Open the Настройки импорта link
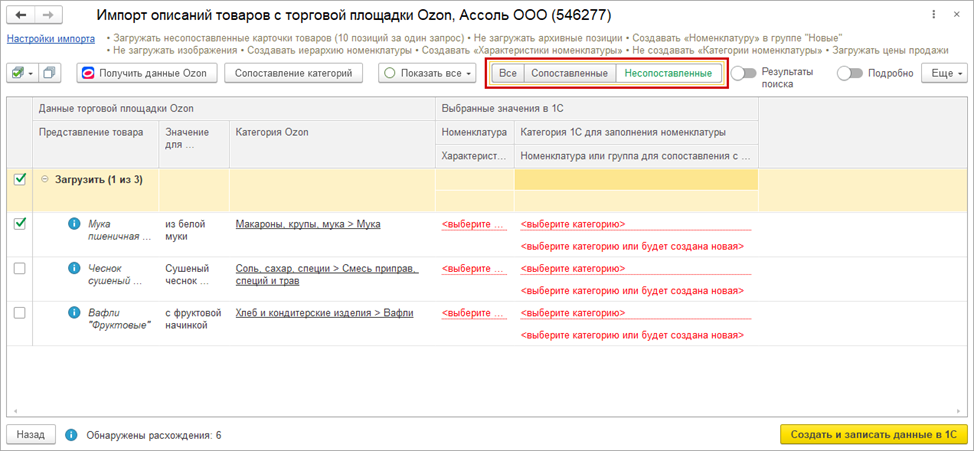 [x=50, y=38]
